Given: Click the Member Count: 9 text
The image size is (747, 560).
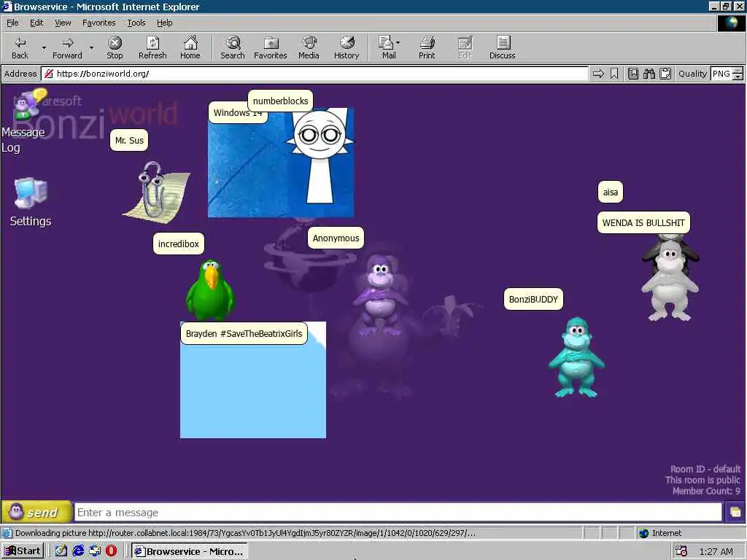Looking at the screenshot, I should tap(706, 491).
